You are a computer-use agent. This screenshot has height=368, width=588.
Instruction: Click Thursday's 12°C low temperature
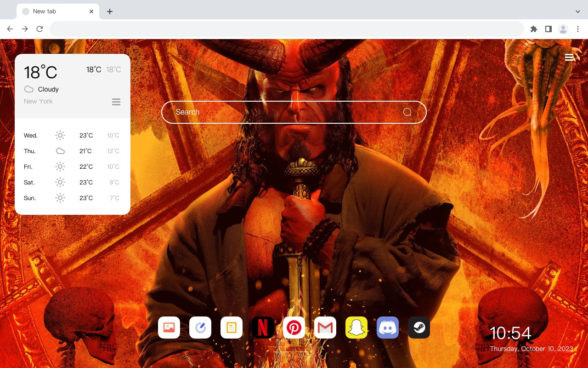pyautogui.click(x=113, y=151)
